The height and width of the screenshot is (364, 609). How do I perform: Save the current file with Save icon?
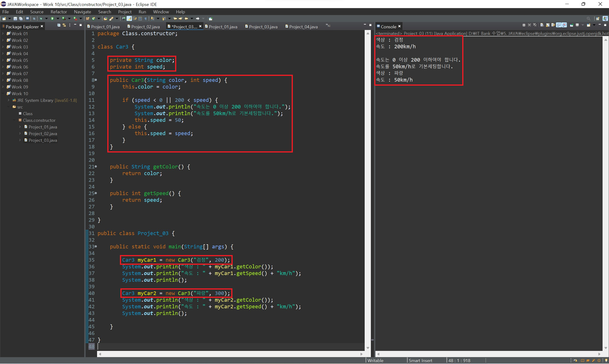point(15,19)
